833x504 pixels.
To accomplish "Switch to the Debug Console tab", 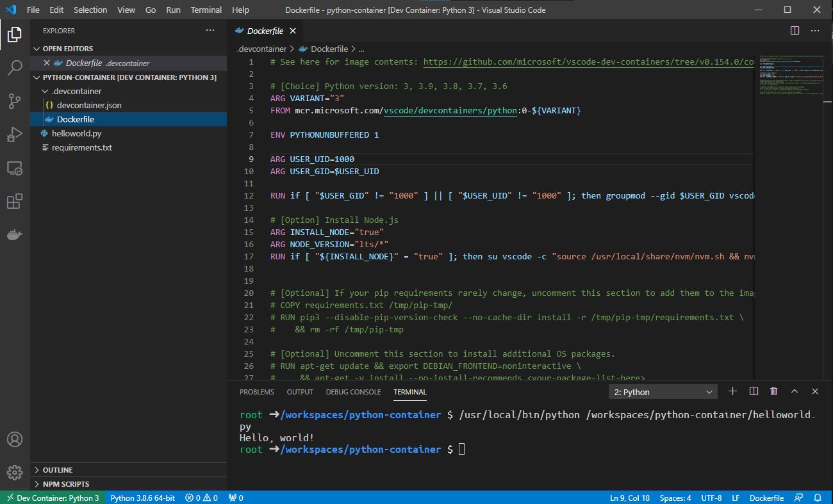I will tap(353, 392).
